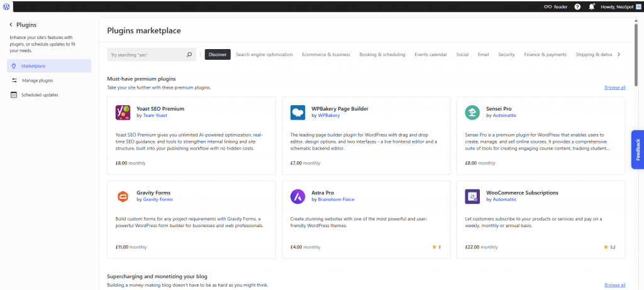Screen dimensions: 644x290
Task: Click the Yoast SEO Premium plugin icon
Action: point(123,112)
